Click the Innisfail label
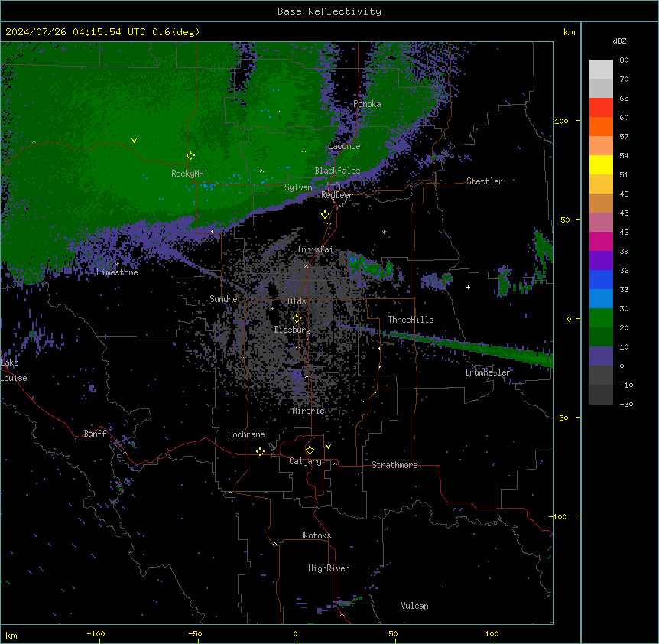This screenshot has width=659, height=644. 317,249
